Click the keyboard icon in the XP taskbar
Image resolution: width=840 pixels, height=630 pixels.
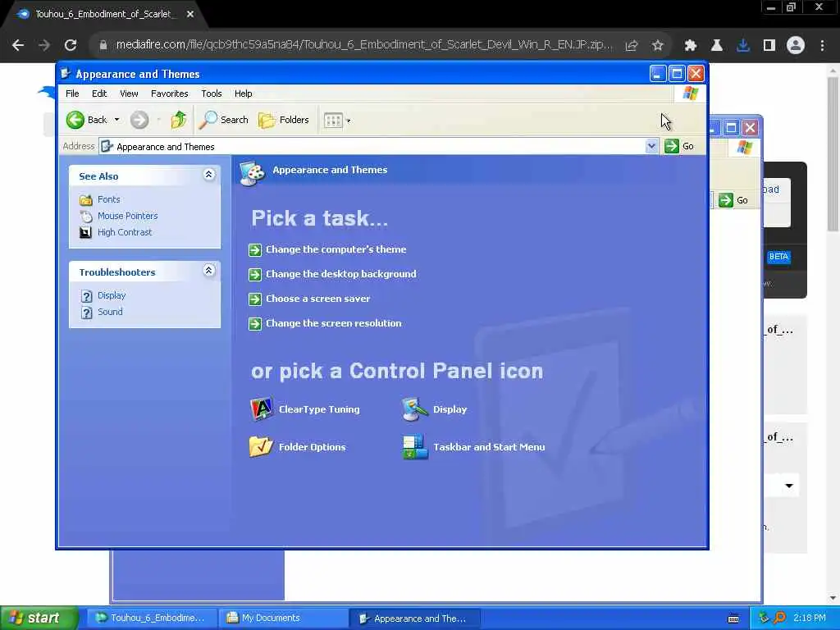pos(733,619)
